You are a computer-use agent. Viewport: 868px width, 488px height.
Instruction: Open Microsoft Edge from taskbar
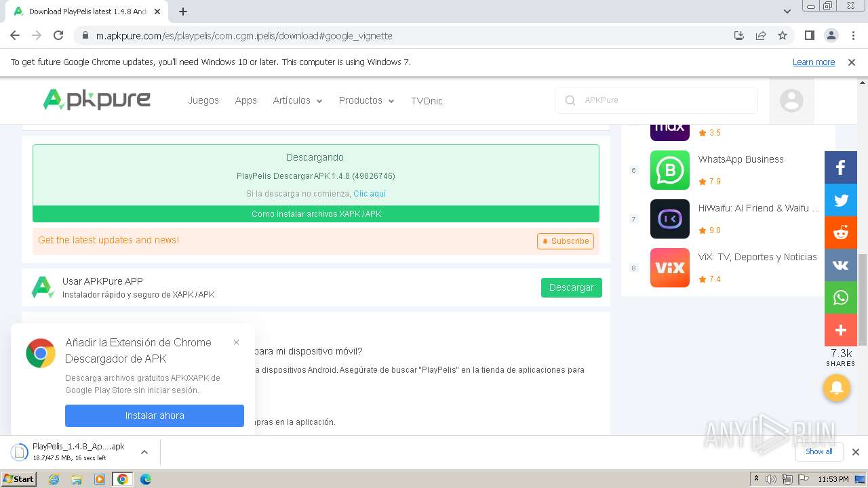coord(145,479)
